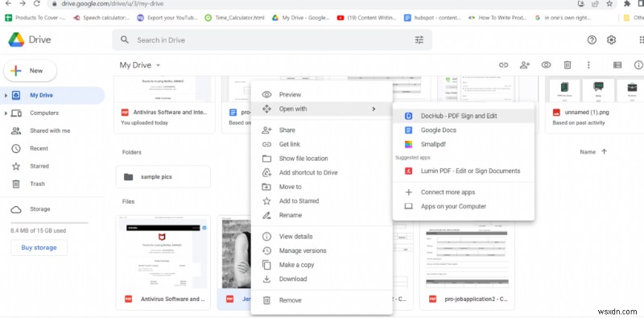Select Get link in the context menu
Image resolution: width=644 pixels, height=318 pixels.
pos(321,144)
